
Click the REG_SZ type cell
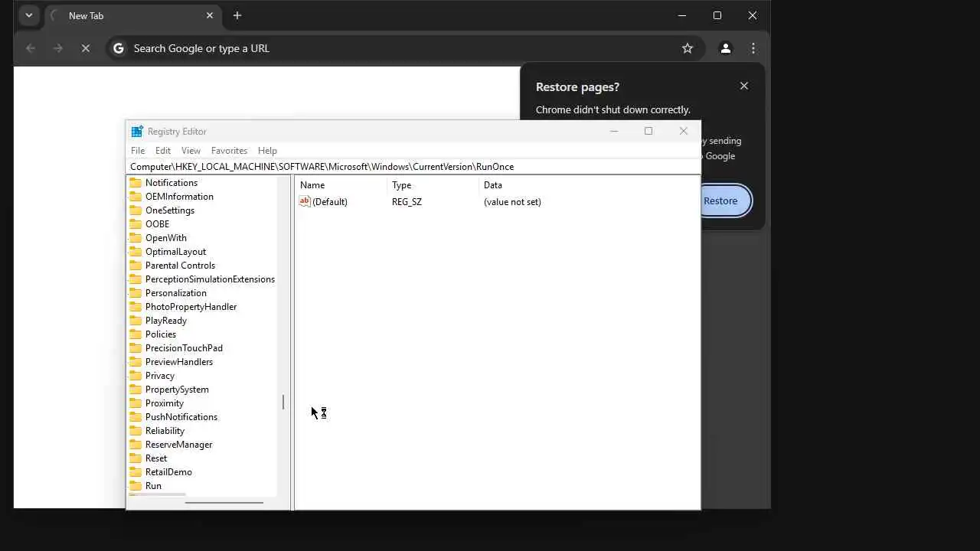pos(407,202)
